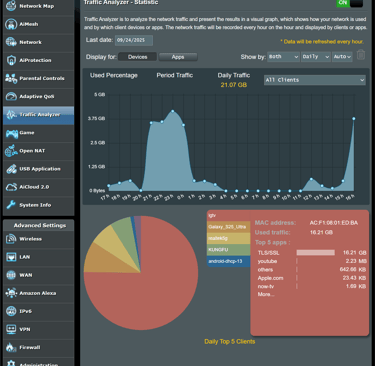This screenshot has height=366, width=375.
Task: Select the Network Map menu item
Action: click(37, 6)
